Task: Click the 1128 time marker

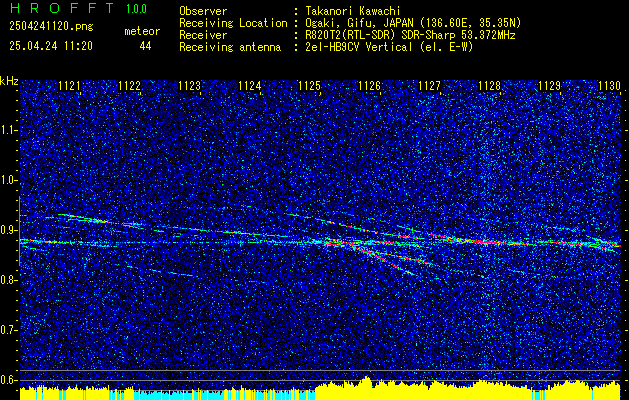Action: pyautogui.click(x=489, y=85)
